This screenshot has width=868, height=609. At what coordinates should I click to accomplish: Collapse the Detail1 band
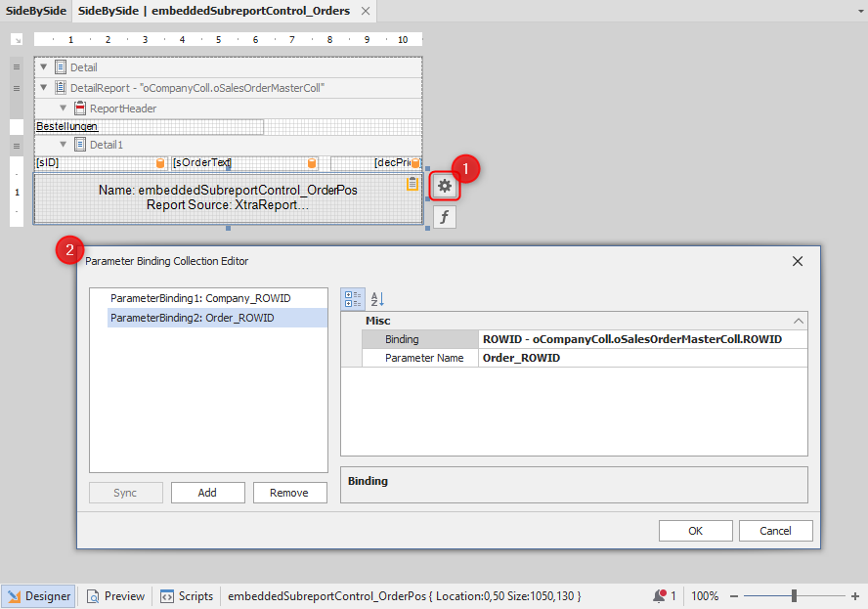(64, 145)
